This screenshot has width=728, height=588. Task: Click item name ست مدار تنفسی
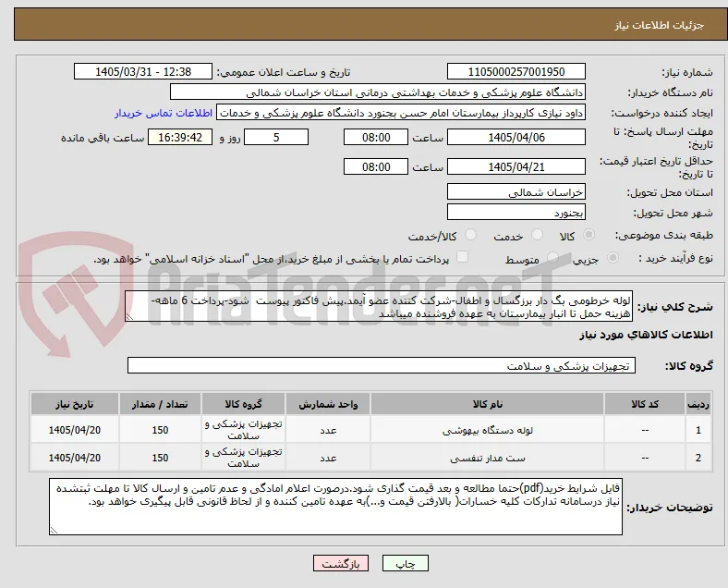click(487, 458)
